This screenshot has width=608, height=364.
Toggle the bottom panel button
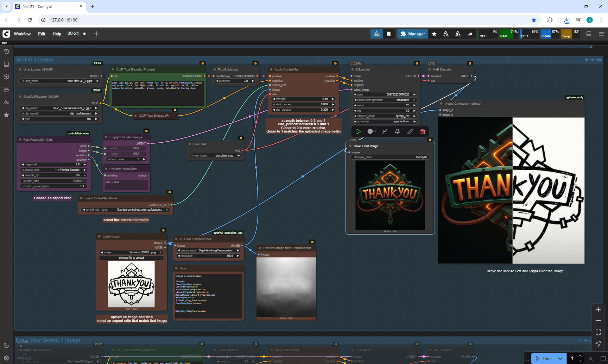pyautogui.click(x=589, y=34)
